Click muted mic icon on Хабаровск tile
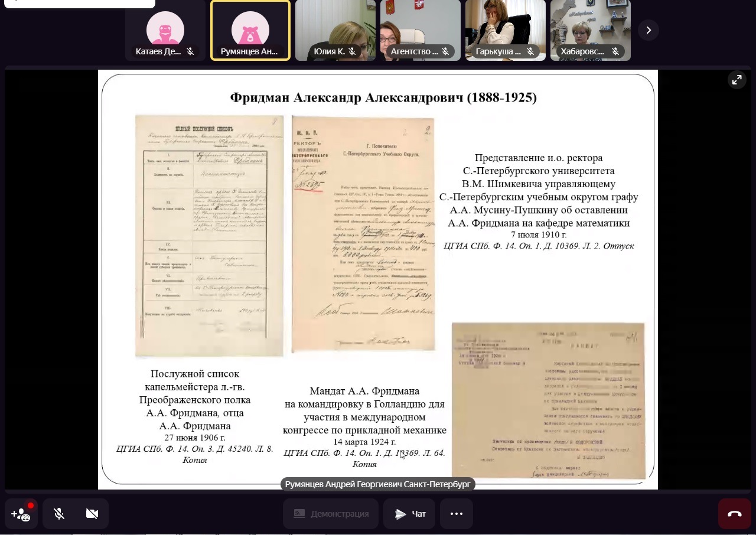 pos(614,52)
